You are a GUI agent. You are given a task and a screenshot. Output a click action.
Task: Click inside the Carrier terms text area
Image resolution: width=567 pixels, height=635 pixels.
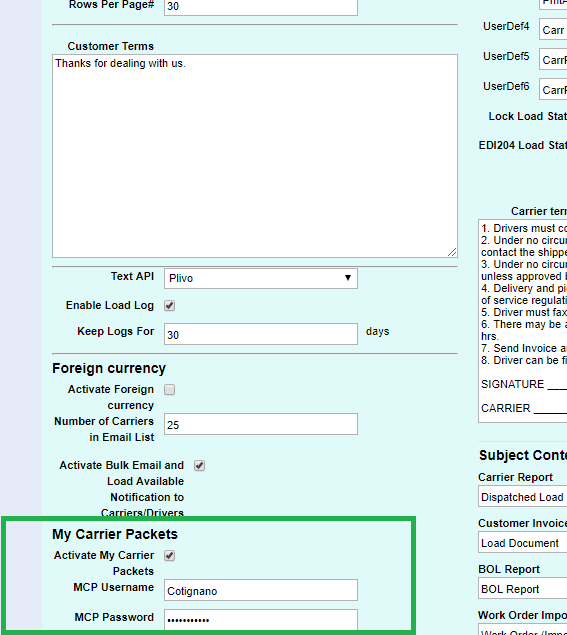click(x=523, y=321)
